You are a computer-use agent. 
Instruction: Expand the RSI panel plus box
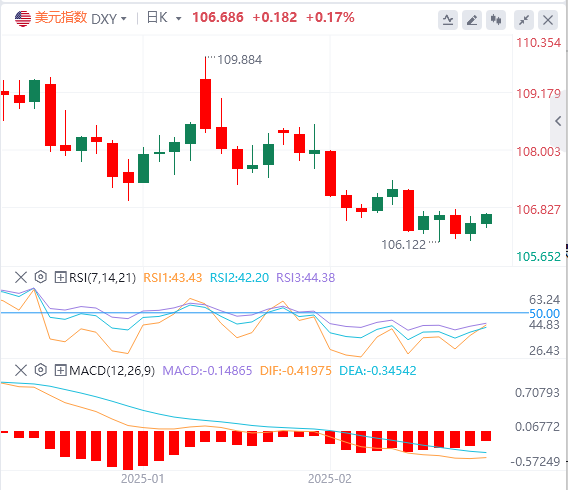[x=60, y=278]
